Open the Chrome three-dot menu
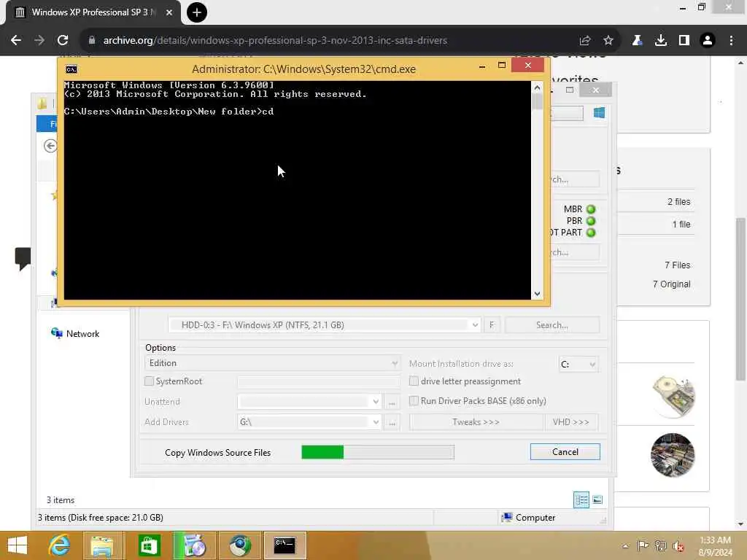Screen dimensions: 747x560 pyautogui.click(x=731, y=41)
